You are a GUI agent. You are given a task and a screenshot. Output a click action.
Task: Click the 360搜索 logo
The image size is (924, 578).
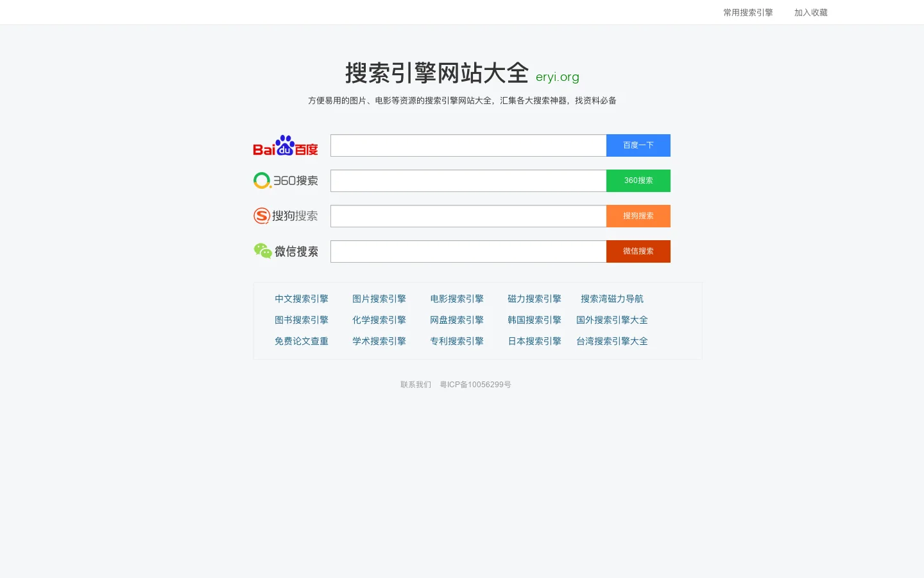click(x=286, y=180)
